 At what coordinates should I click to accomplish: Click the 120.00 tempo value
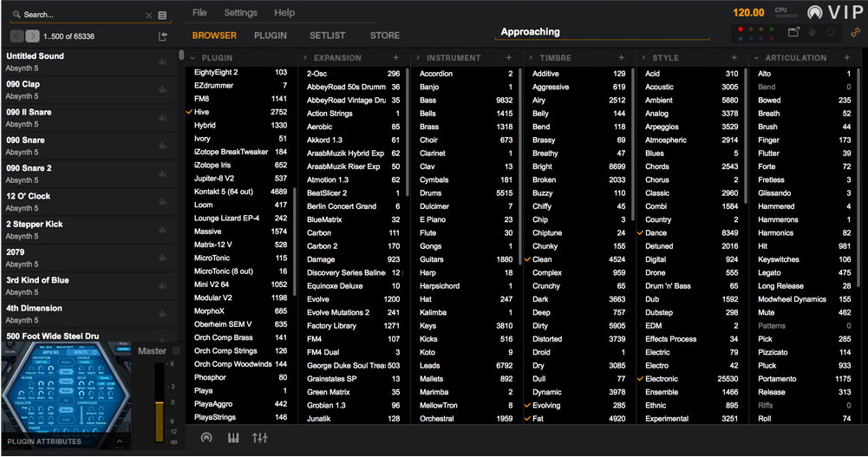747,13
